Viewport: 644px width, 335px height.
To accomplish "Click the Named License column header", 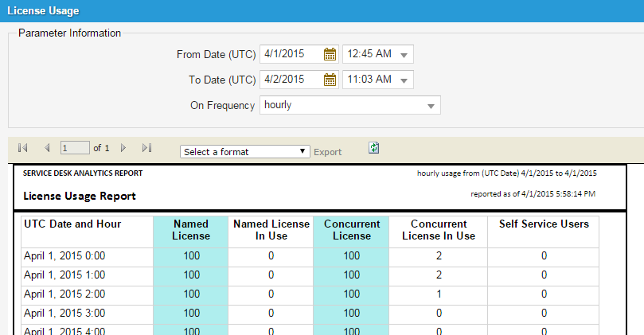I will [191, 230].
